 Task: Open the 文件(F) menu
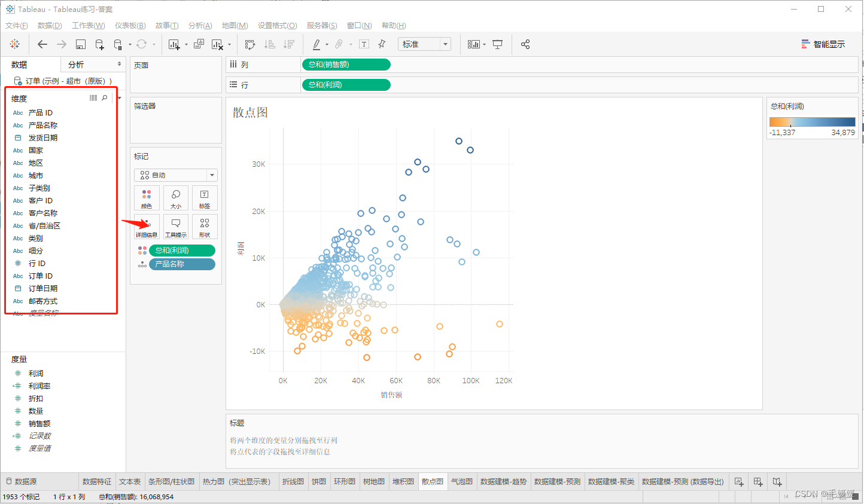click(17, 25)
